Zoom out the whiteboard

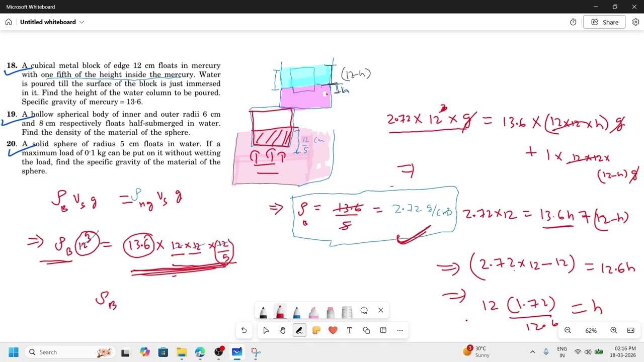pos(568,330)
